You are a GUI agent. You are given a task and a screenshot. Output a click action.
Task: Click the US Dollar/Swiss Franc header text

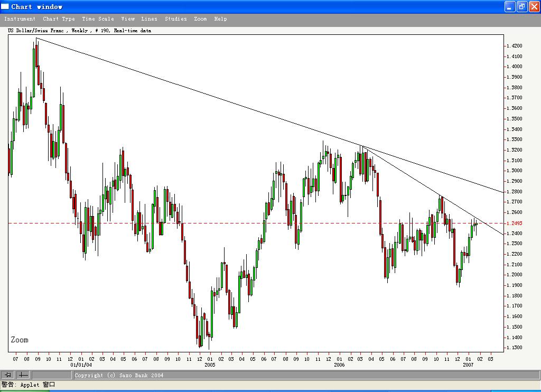[78, 31]
